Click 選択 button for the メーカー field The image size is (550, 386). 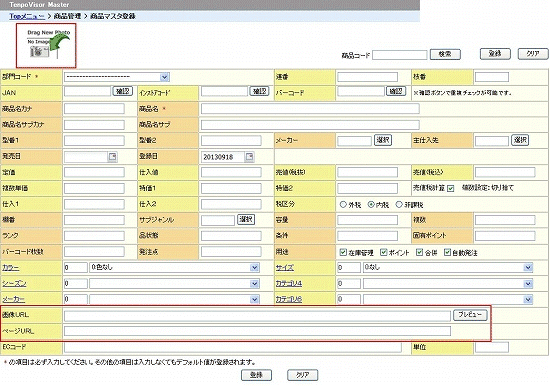pos(383,140)
